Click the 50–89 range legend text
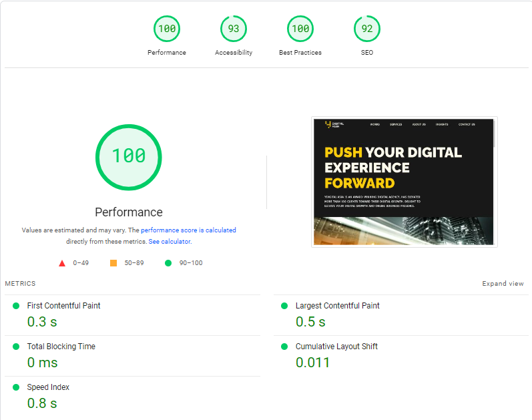The height and width of the screenshot is (420, 532). click(x=134, y=263)
